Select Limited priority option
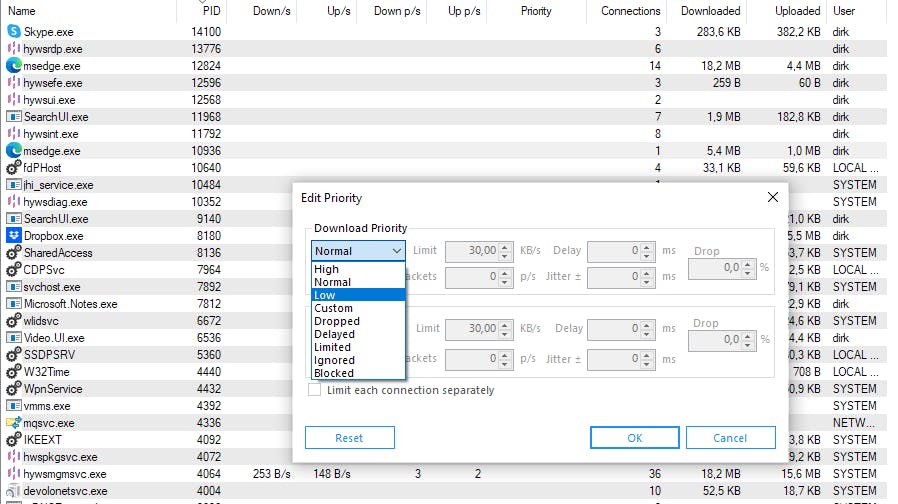Viewport: 898px width, 504px height. click(359, 347)
